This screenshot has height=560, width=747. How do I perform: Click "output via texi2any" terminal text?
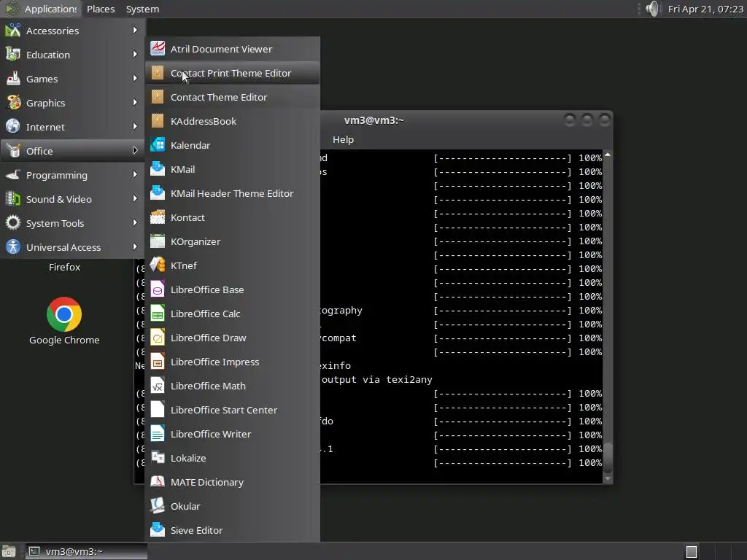coord(377,379)
